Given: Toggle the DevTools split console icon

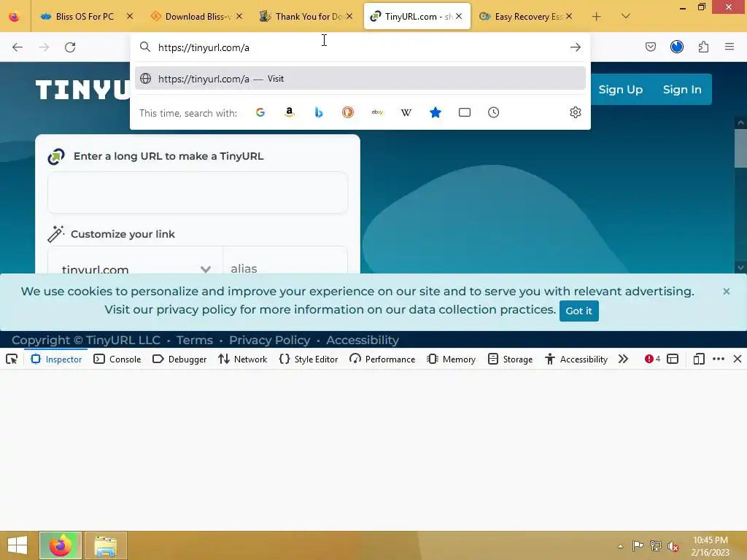Looking at the screenshot, I should (x=673, y=359).
